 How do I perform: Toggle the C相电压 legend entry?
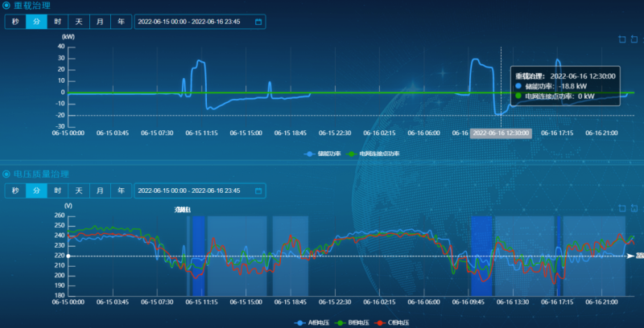coord(393,322)
